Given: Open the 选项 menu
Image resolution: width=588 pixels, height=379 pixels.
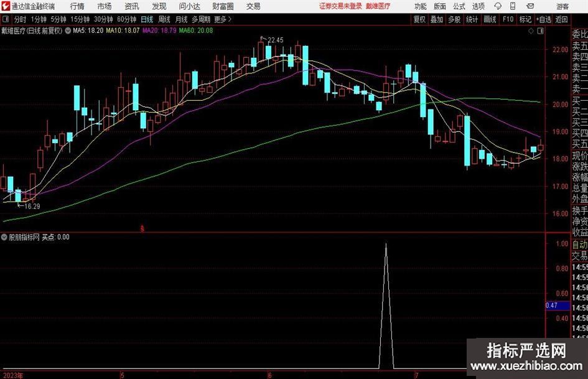Looking at the screenshot, I should pos(478,6).
